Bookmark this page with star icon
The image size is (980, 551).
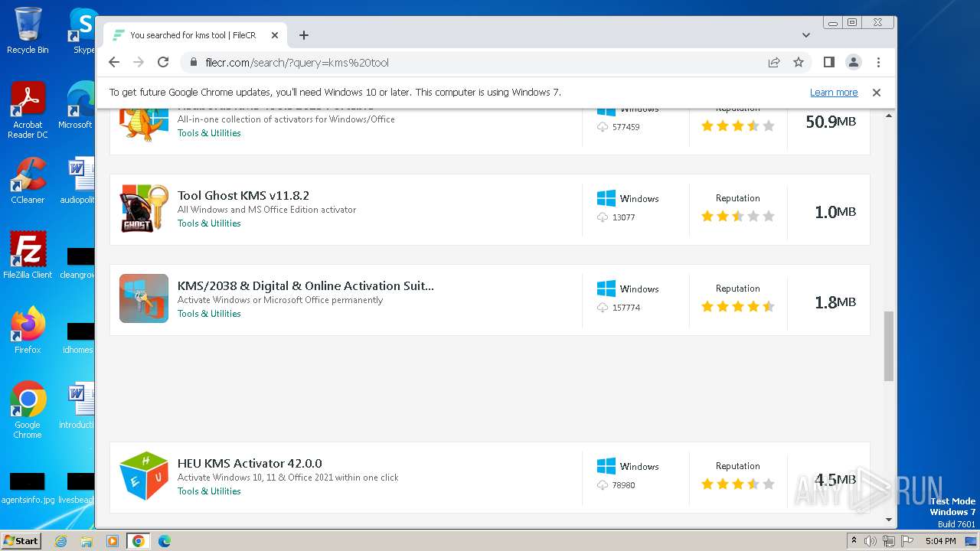(799, 62)
